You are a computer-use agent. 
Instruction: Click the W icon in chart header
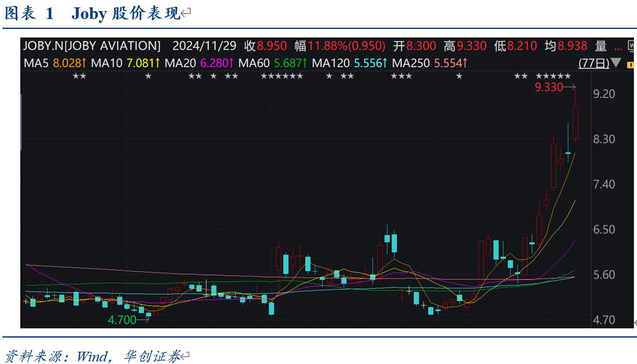631,45
